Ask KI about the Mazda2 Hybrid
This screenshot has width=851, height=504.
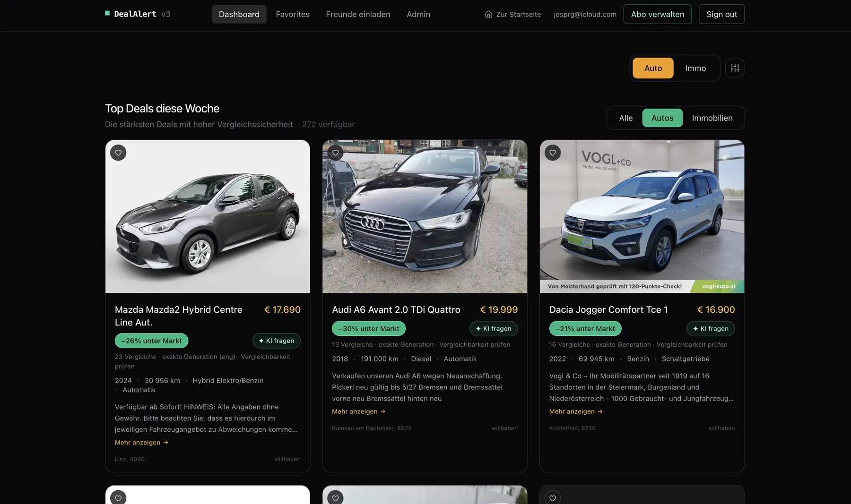click(277, 341)
